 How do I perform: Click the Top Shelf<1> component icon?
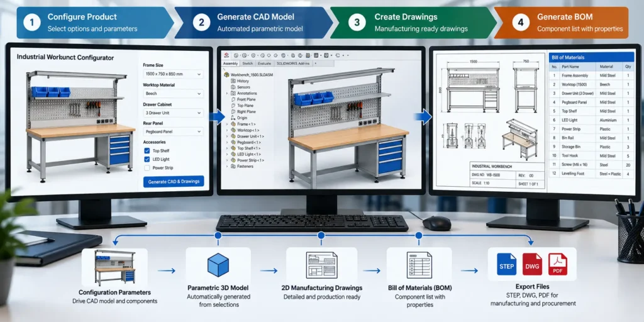[x=233, y=148]
